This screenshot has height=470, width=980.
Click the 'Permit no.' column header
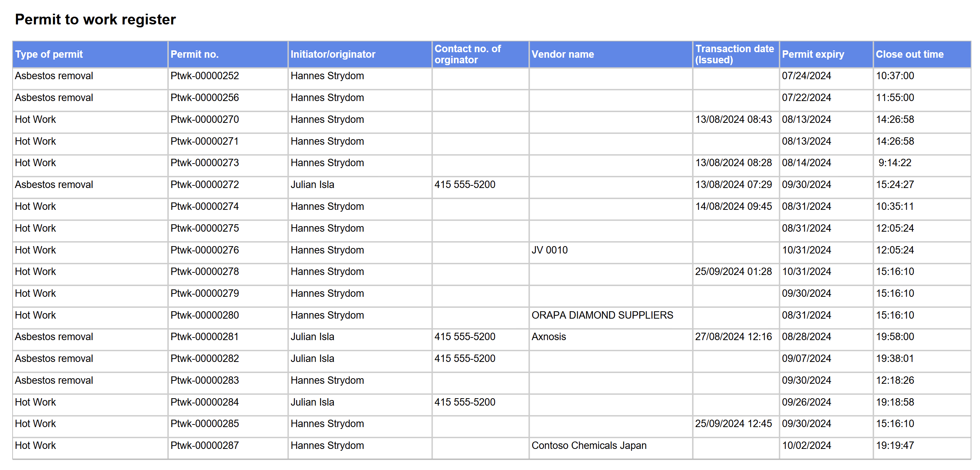(194, 54)
